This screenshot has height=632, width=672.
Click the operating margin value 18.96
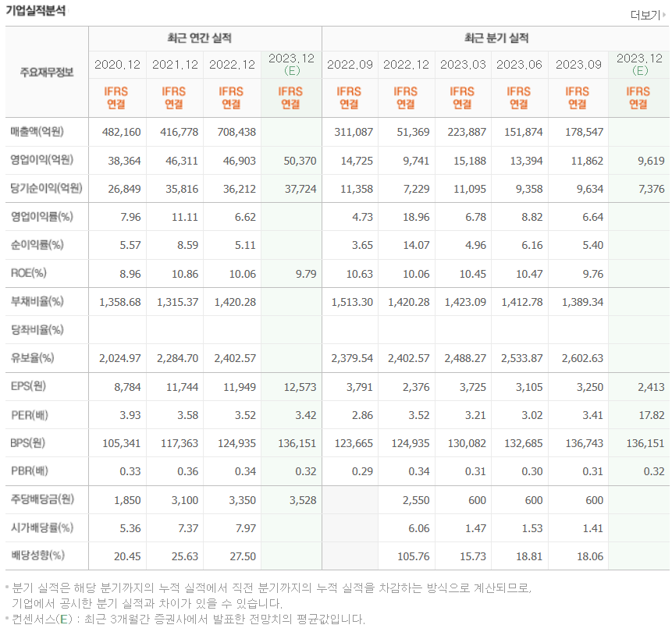pyautogui.click(x=416, y=217)
